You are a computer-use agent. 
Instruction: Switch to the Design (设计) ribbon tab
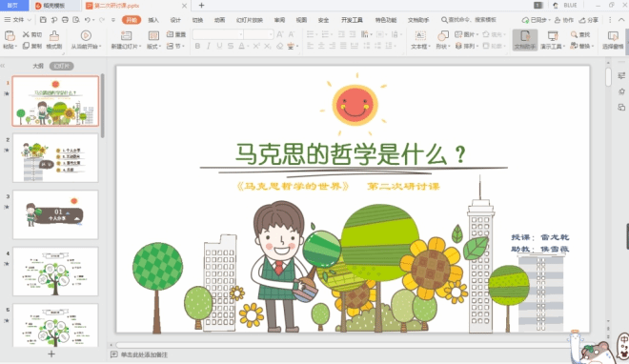click(175, 20)
